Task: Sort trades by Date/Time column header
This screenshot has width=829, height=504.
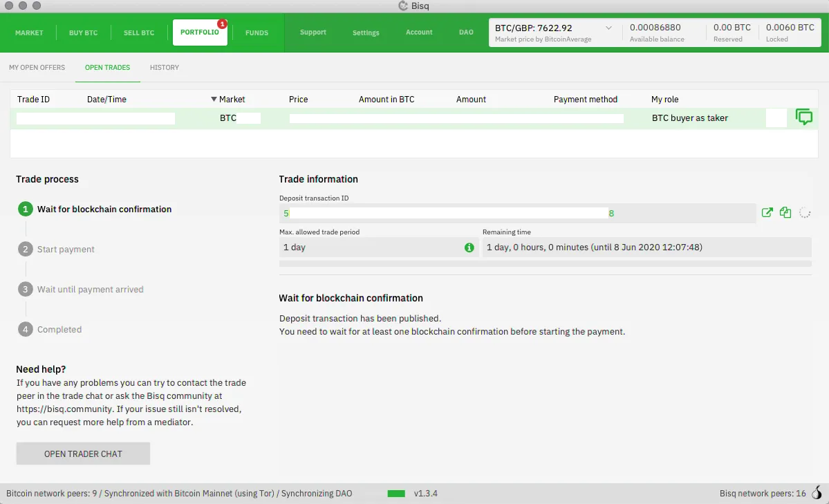Action: tap(106, 100)
